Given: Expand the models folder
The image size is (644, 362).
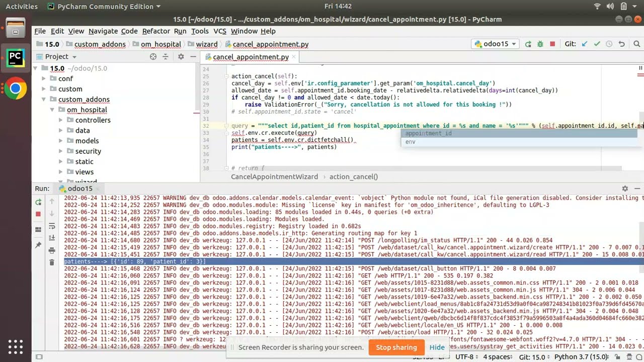Looking at the screenshot, I should [61, 141].
